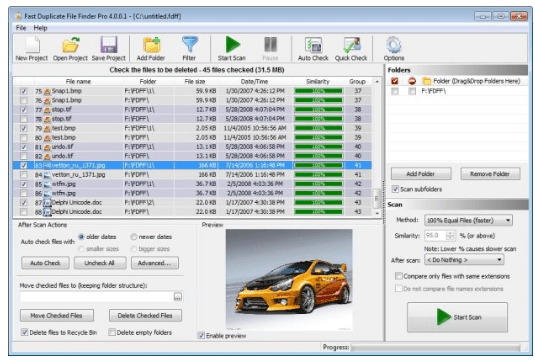
Task: Toggle Scan subfolders checkbox
Action: coord(395,189)
